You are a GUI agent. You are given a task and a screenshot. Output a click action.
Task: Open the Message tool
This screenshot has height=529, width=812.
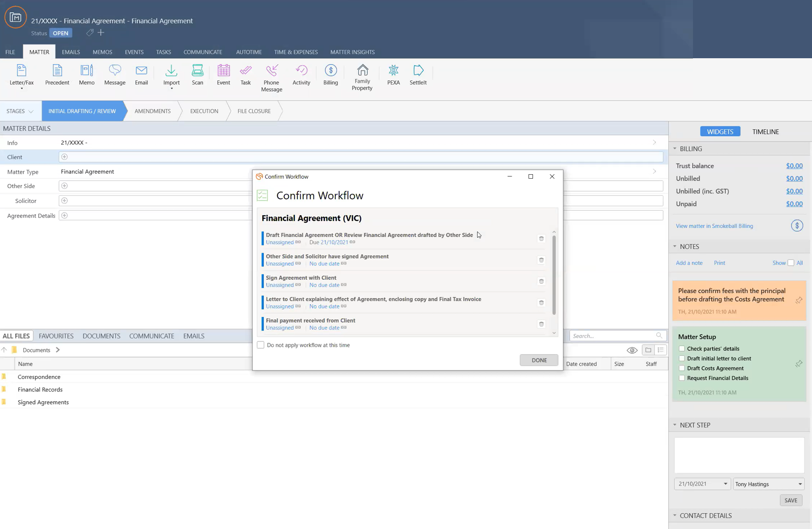tap(115, 76)
